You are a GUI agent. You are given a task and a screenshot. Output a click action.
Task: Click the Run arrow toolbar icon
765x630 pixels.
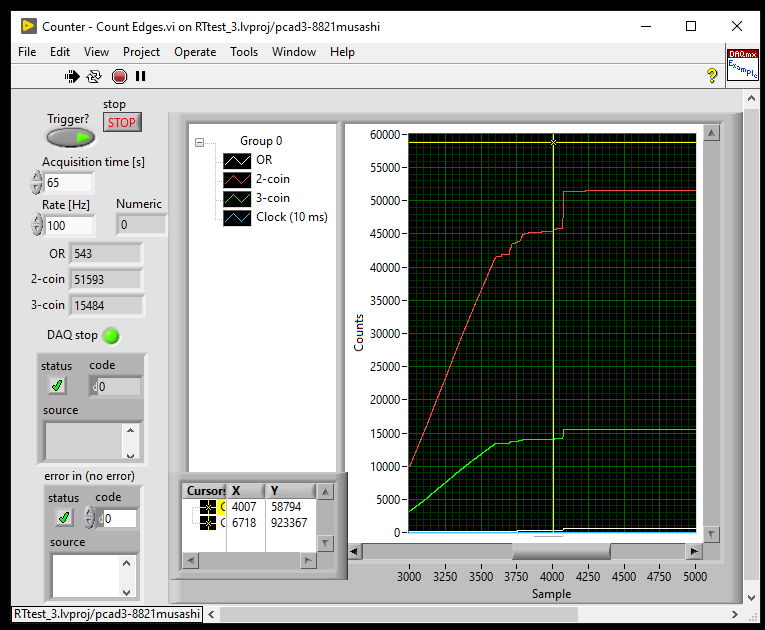[x=72, y=76]
